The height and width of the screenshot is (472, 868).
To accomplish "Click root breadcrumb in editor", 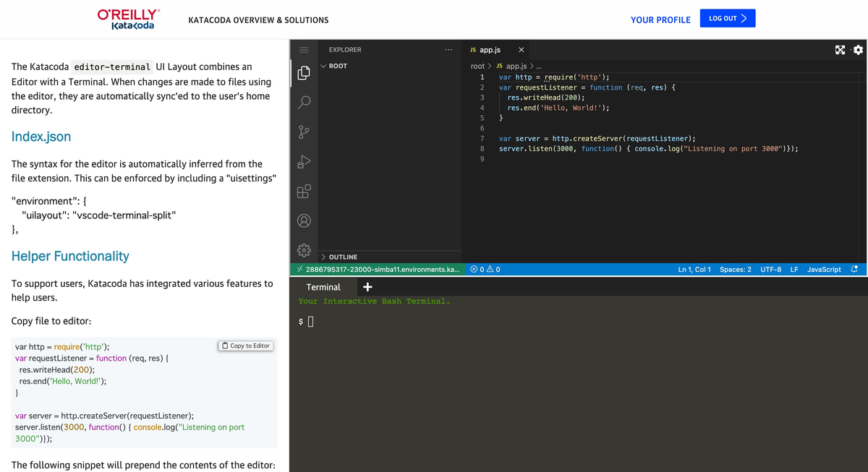I will (x=477, y=66).
